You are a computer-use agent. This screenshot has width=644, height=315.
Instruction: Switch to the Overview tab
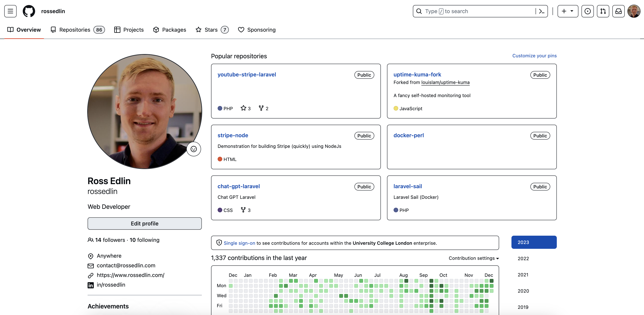point(24,30)
